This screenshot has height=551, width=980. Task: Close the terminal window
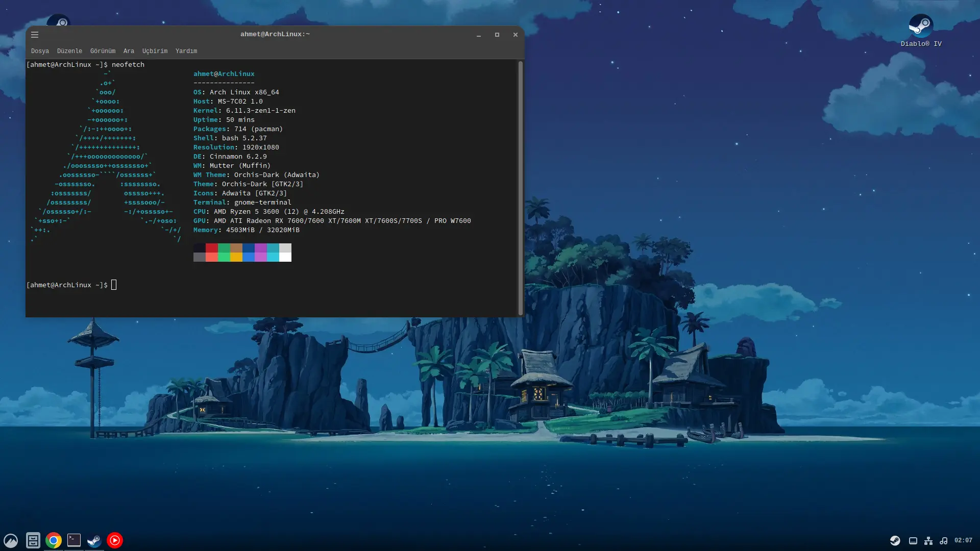516,35
